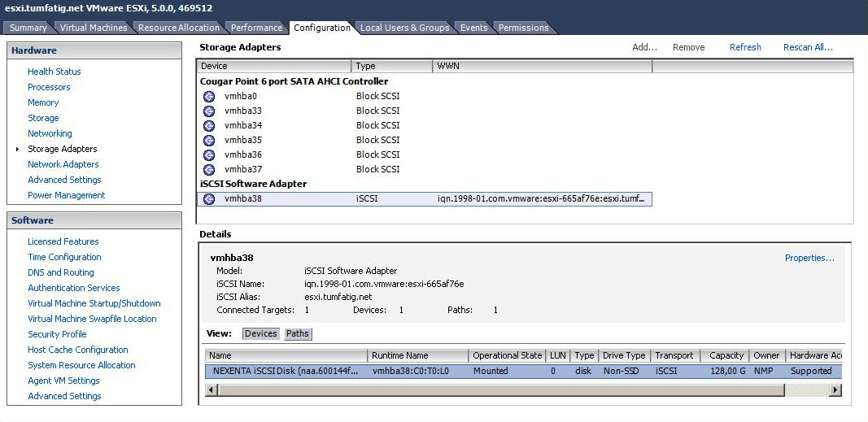Switch to the Events tab
Screen dimensions: 868x422
pyautogui.click(x=473, y=28)
